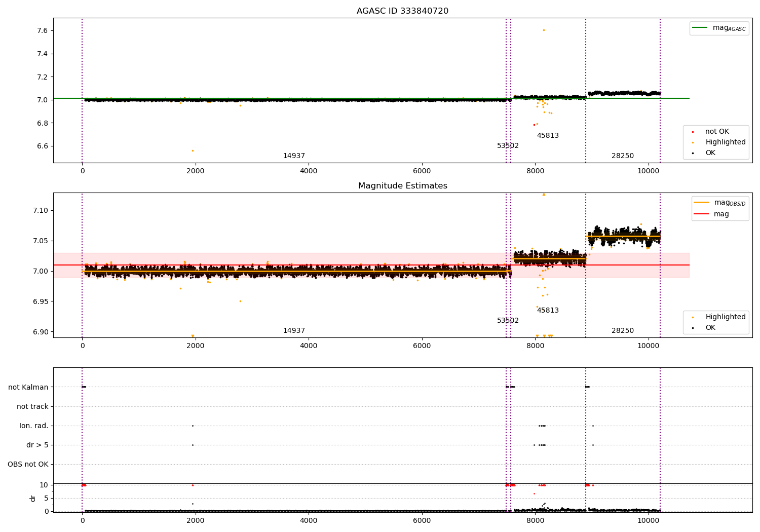Click the 6.95 y-axis tick label

coord(41,302)
